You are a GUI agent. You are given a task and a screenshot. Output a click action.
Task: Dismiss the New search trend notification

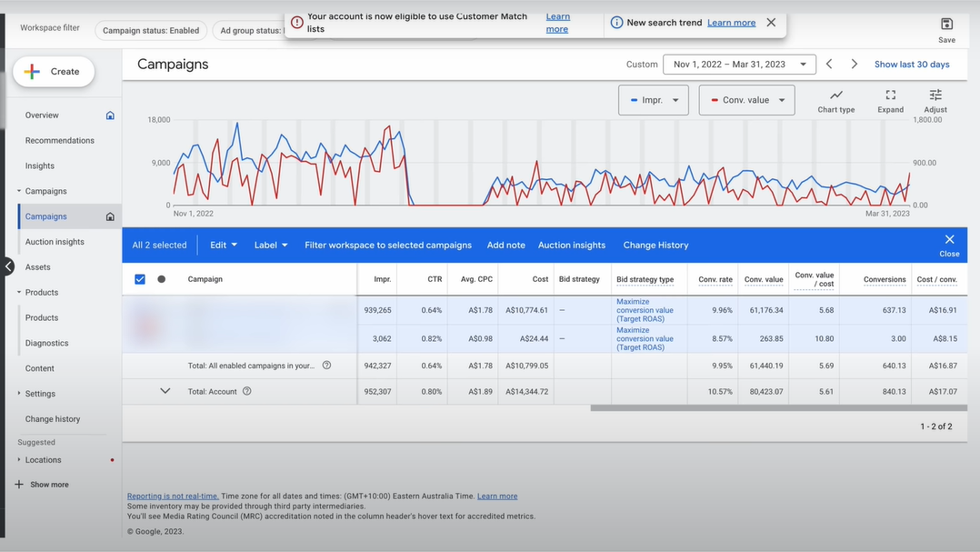(771, 23)
